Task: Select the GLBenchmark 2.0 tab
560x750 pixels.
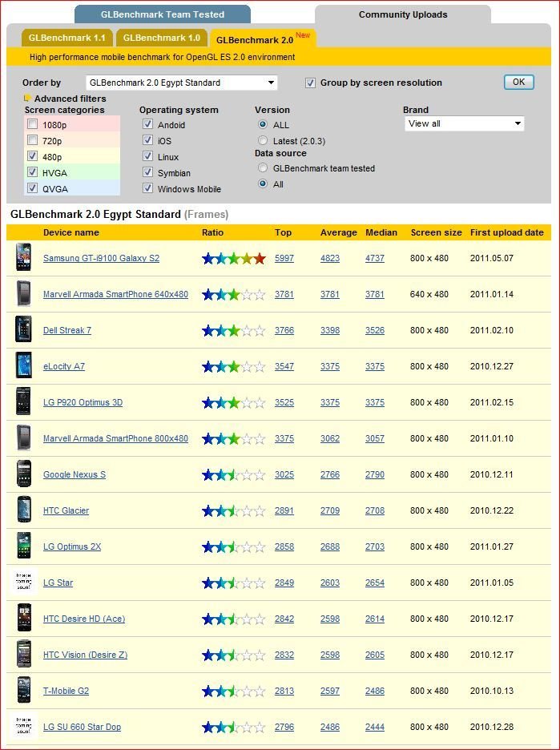Action: [263, 39]
